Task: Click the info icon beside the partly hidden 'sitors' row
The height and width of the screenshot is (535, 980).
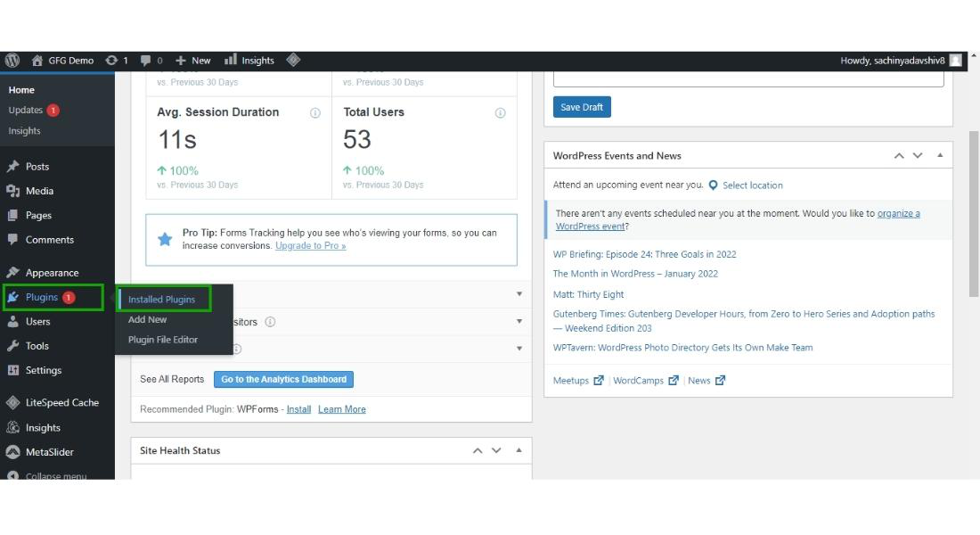Action: (270, 322)
